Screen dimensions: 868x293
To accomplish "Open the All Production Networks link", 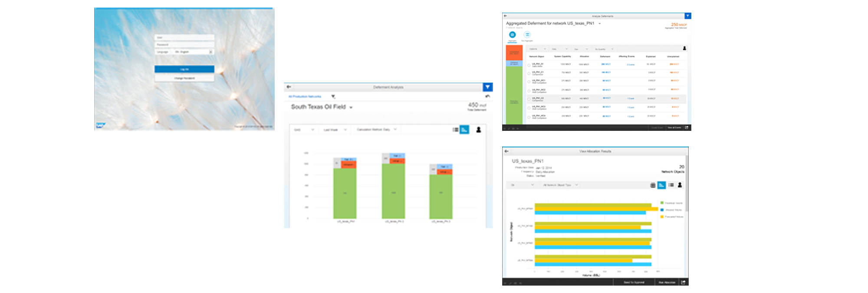I will coord(305,97).
